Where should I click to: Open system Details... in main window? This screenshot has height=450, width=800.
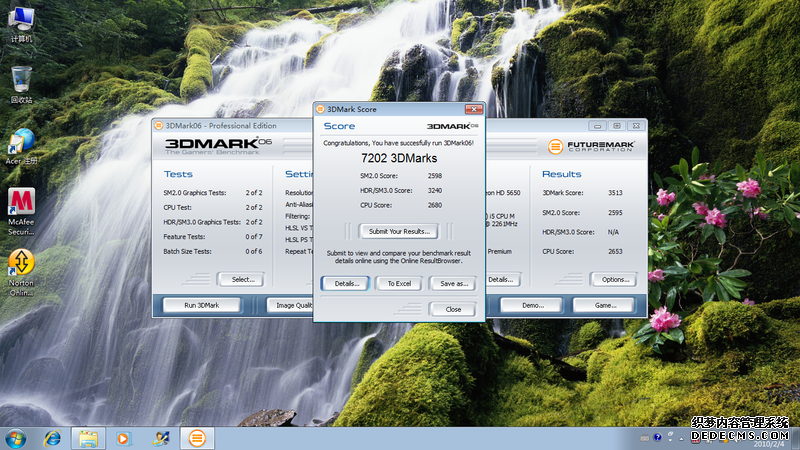tap(502, 279)
